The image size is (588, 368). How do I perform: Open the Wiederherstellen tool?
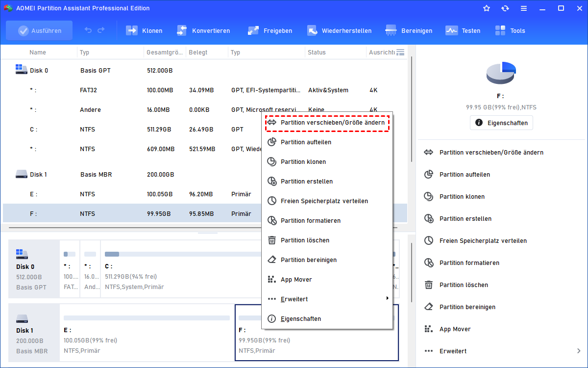(x=313, y=30)
